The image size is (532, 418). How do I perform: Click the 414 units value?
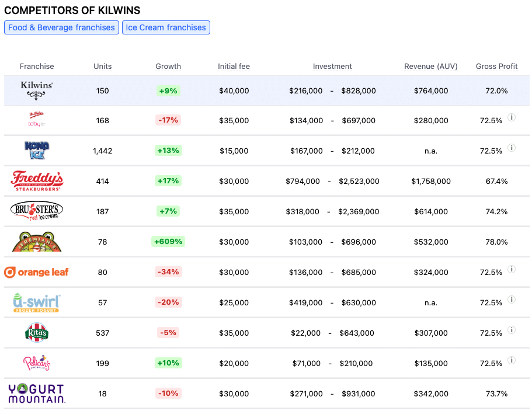click(102, 181)
